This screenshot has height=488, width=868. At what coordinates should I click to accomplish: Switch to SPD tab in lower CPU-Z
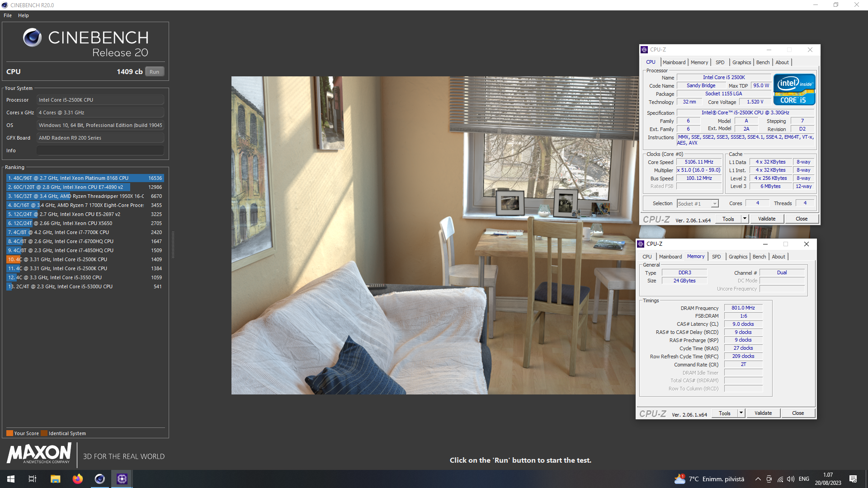pos(716,257)
